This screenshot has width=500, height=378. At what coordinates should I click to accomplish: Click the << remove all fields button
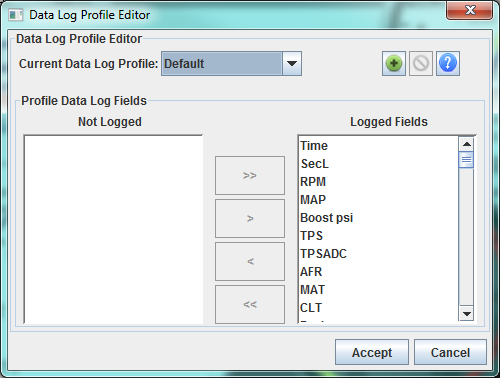[x=250, y=304]
